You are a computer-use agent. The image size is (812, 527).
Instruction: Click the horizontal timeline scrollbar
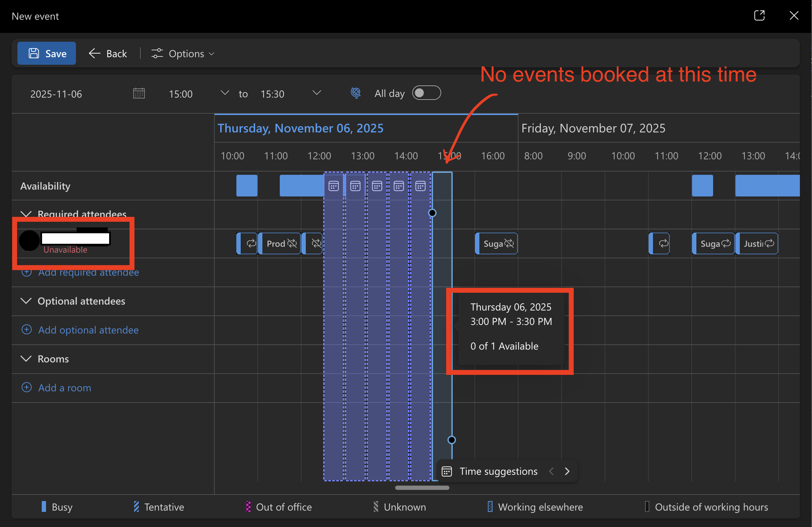pyautogui.click(x=422, y=488)
